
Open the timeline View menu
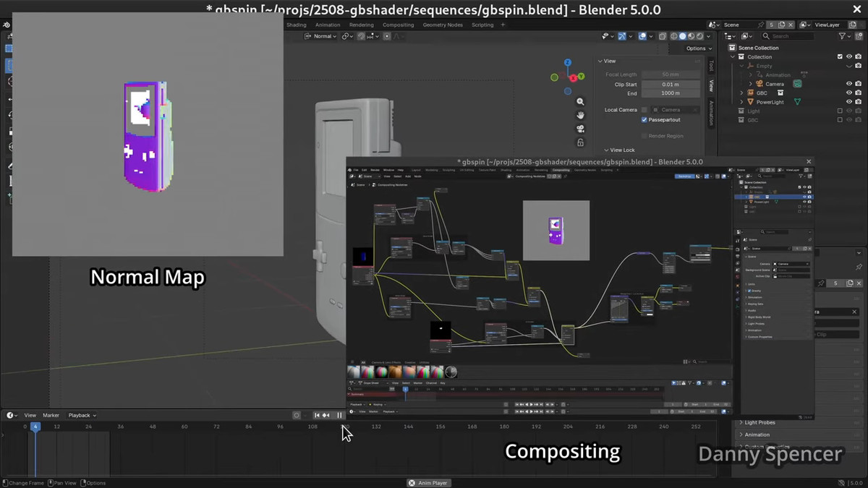30,415
